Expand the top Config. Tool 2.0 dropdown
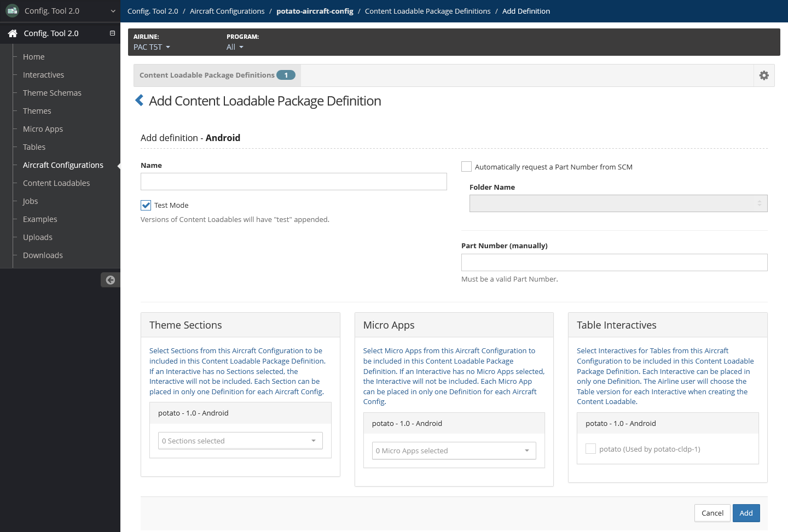 coord(113,11)
